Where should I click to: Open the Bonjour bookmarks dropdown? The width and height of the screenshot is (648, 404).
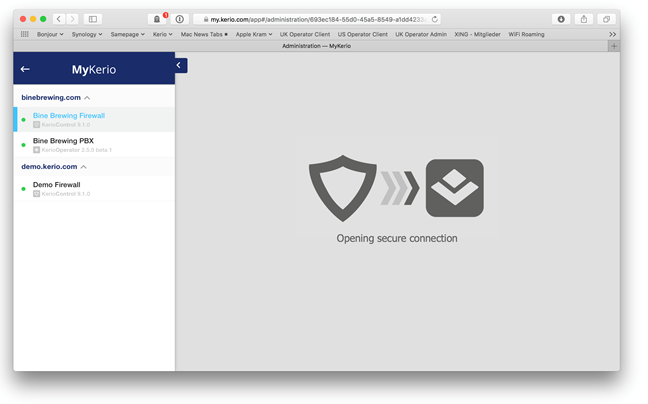(x=50, y=34)
